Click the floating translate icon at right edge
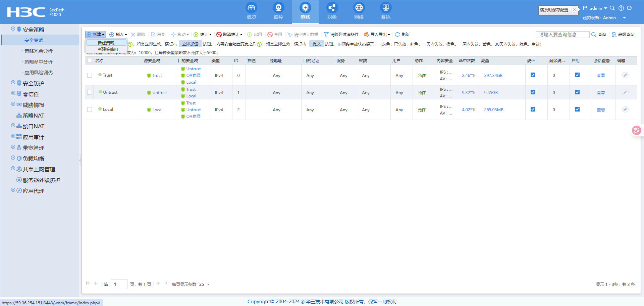 coord(636,130)
